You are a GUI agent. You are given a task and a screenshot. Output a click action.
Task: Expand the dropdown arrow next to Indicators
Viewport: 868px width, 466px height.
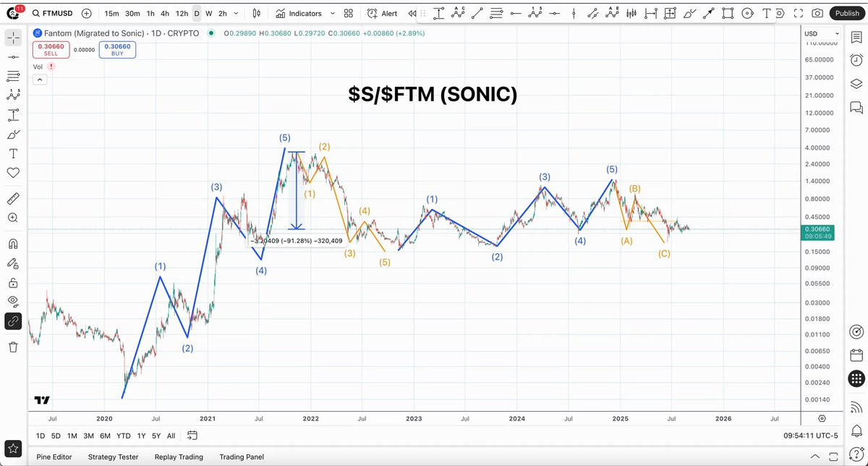(332, 13)
